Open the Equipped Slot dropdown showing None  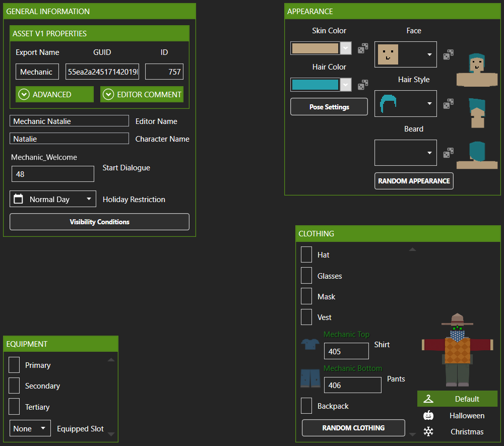pyautogui.click(x=30, y=428)
